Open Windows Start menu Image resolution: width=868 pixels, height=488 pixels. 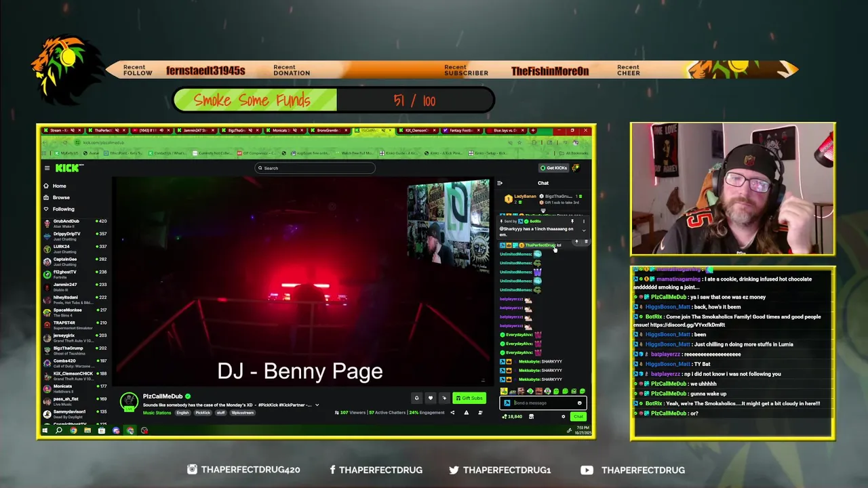(x=45, y=430)
